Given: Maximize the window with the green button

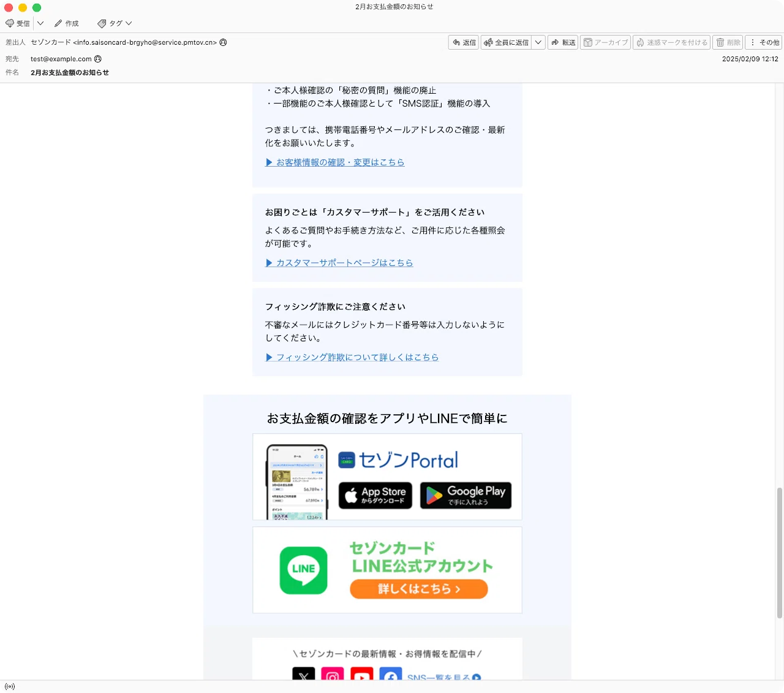Looking at the screenshot, I should [37, 7].
